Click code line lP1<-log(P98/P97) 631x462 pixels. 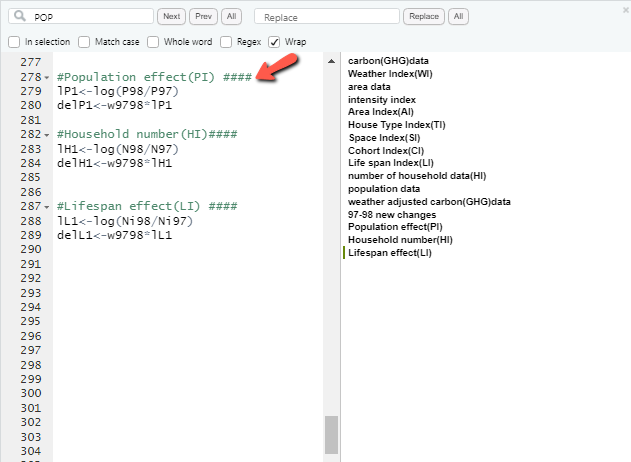[x=118, y=91]
